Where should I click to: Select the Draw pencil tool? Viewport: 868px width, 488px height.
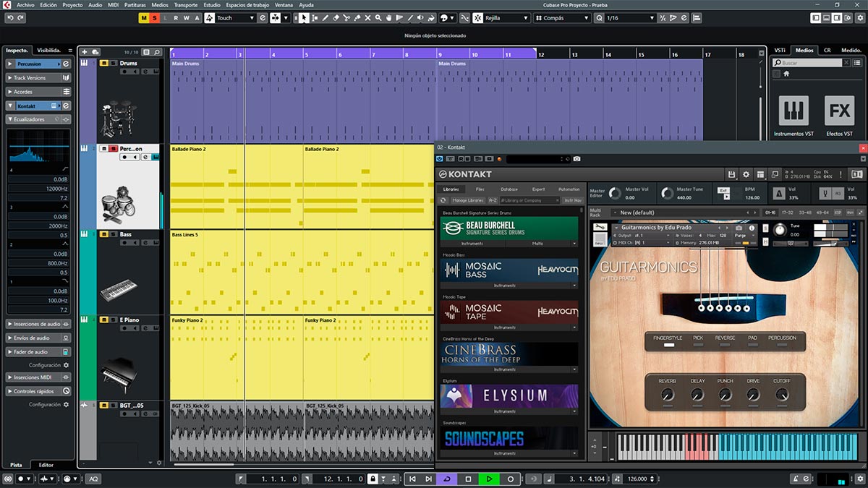[326, 17]
